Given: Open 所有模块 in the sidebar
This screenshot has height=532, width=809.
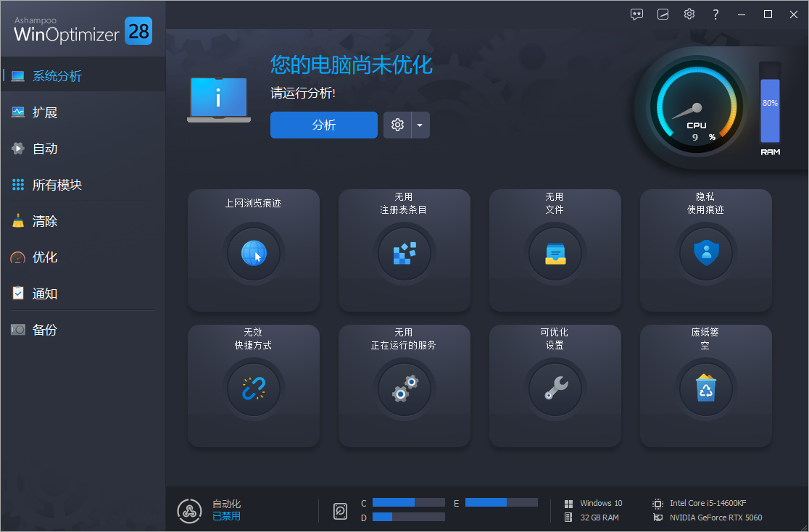Looking at the screenshot, I should pyautogui.click(x=83, y=185).
